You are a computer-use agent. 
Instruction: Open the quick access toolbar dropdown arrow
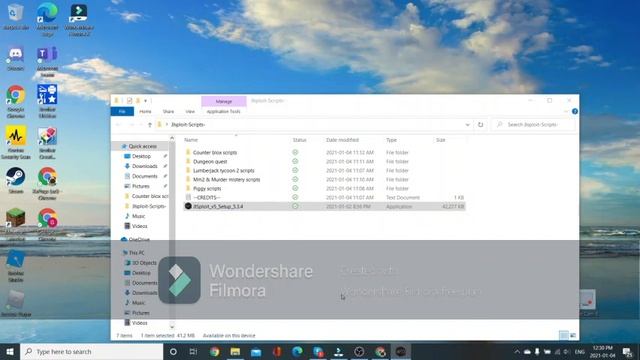[x=145, y=101]
